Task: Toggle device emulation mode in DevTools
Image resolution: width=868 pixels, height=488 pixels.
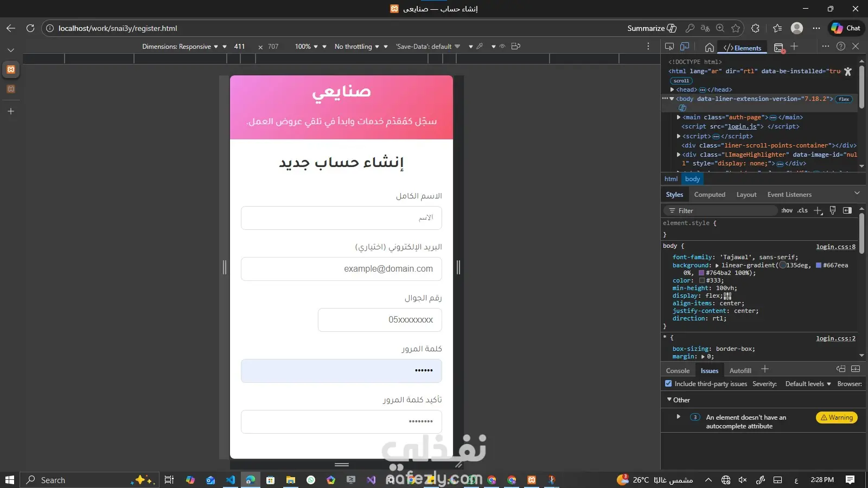Action: pos(685,47)
